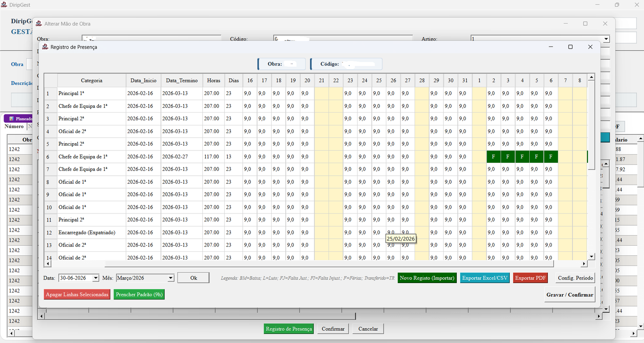Open Config. Período settings
This screenshot has width=644, height=343.
[575, 278]
